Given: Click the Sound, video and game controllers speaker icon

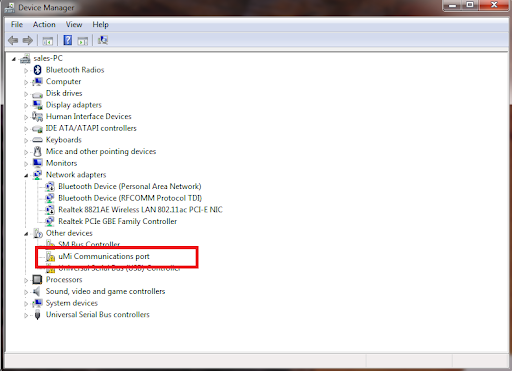Looking at the screenshot, I should (37, 291).
